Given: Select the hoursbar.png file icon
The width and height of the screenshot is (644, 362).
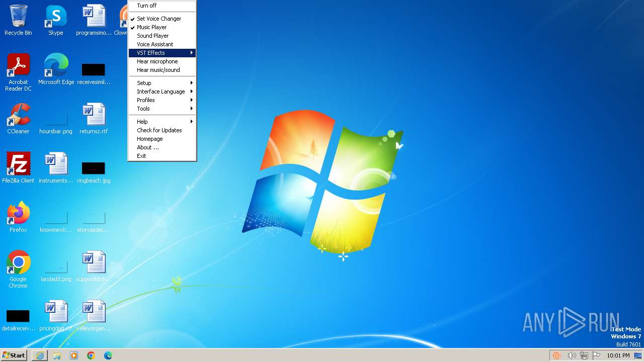Looking at the screenshot, I should coord(56,123).
